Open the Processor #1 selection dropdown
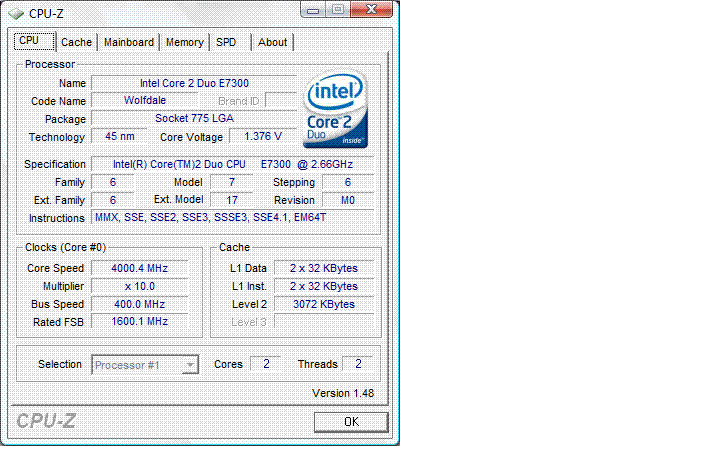This screenshot has height=450, width=720. pos(145,365)
